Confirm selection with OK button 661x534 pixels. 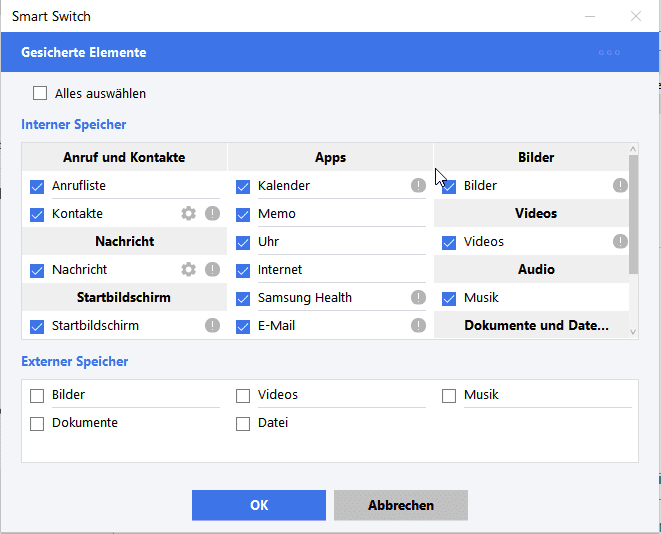[x=259, y=505]
